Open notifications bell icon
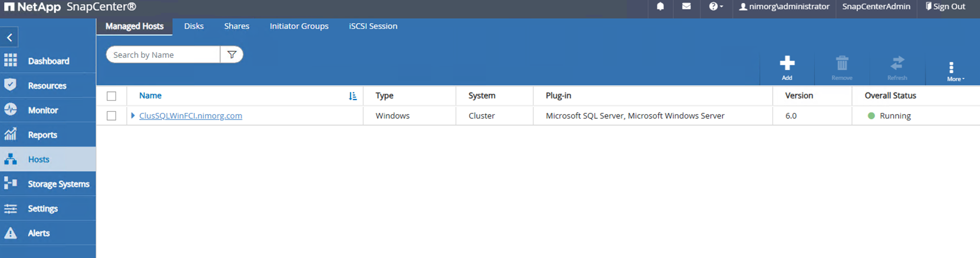Image resolution: width=980 pixels, height=258 pixels. pos(660,6)
